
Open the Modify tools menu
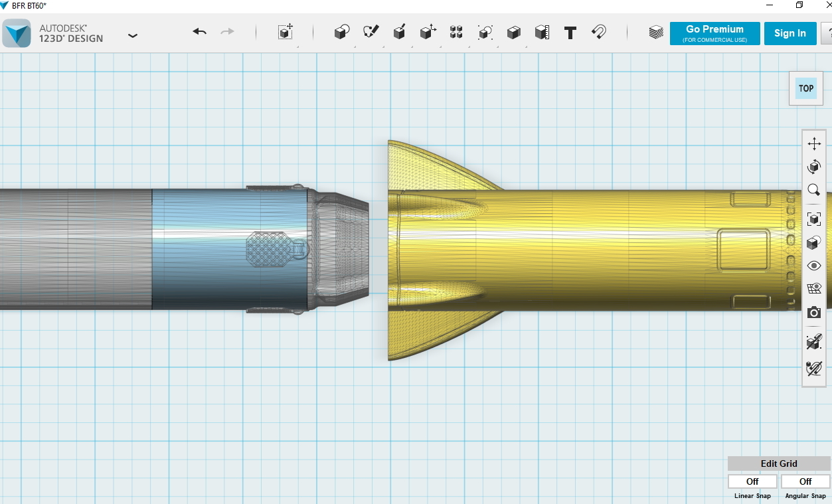coord(428,32)
